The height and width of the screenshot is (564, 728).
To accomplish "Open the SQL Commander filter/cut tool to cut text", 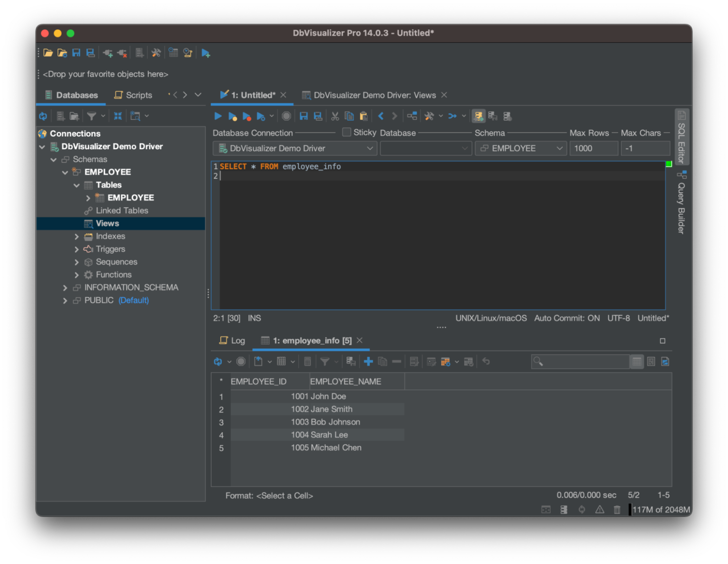I will click(335, 116).
